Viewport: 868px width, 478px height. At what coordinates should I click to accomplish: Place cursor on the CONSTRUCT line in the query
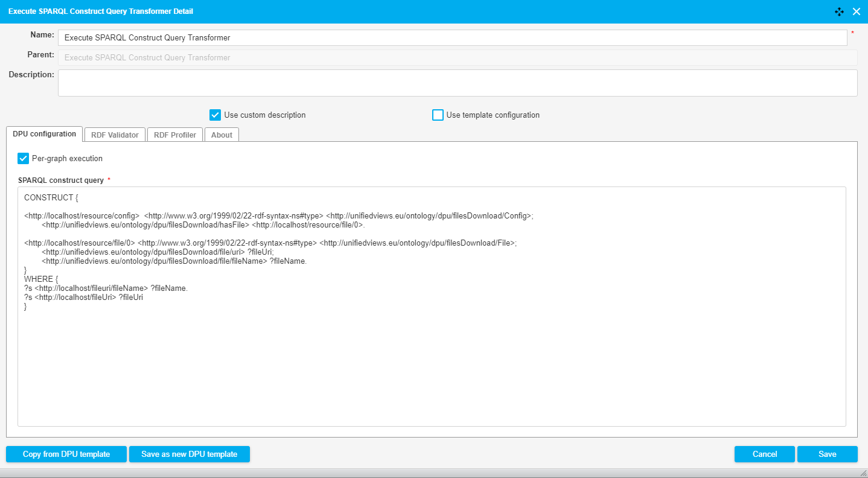point(51,197)
